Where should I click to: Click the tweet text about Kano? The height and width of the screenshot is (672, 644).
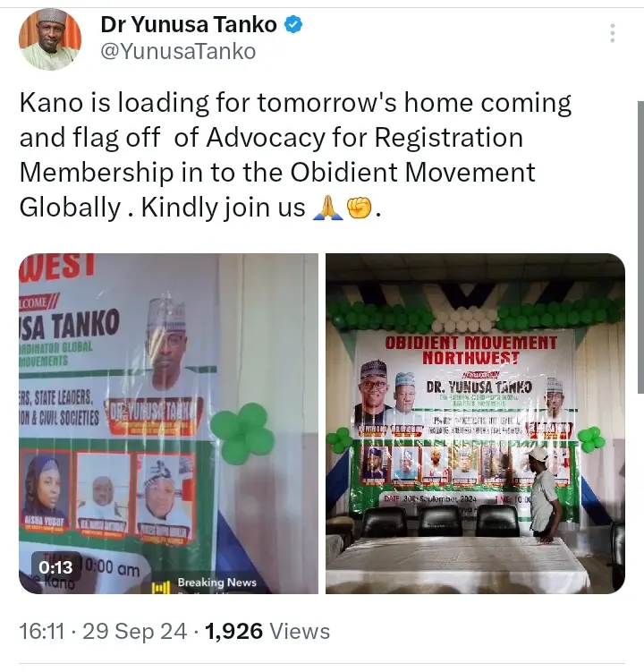(x=296, y=155)
